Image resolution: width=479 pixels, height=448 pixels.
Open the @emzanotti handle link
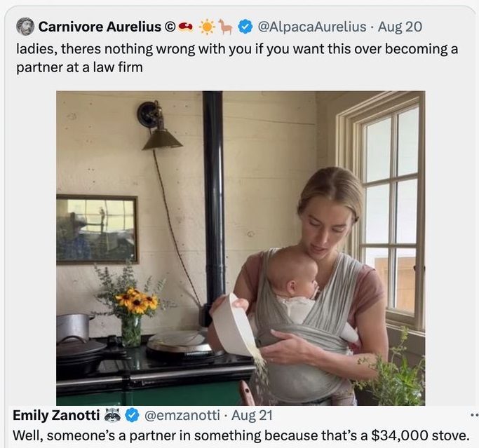pos(181,415)
